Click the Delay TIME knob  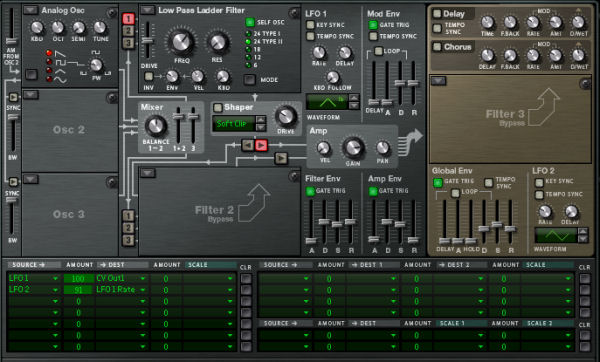tap(487, 23)
